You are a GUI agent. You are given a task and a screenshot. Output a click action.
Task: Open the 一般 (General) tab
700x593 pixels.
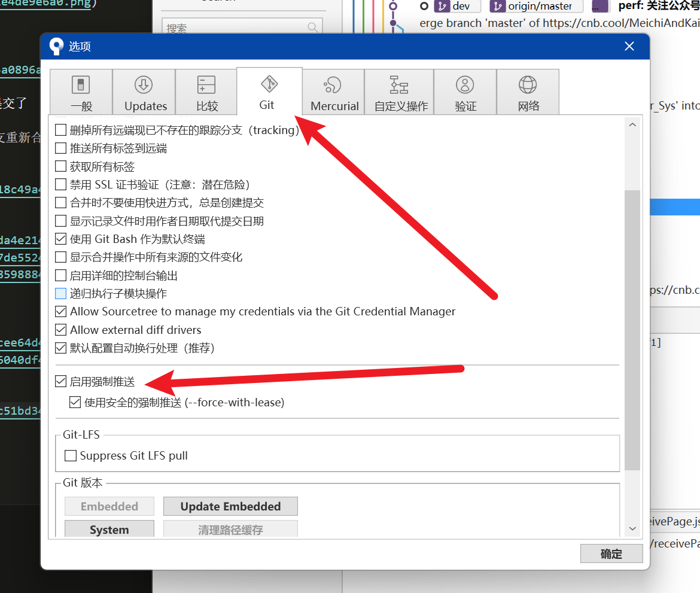(x=81, y=92)
